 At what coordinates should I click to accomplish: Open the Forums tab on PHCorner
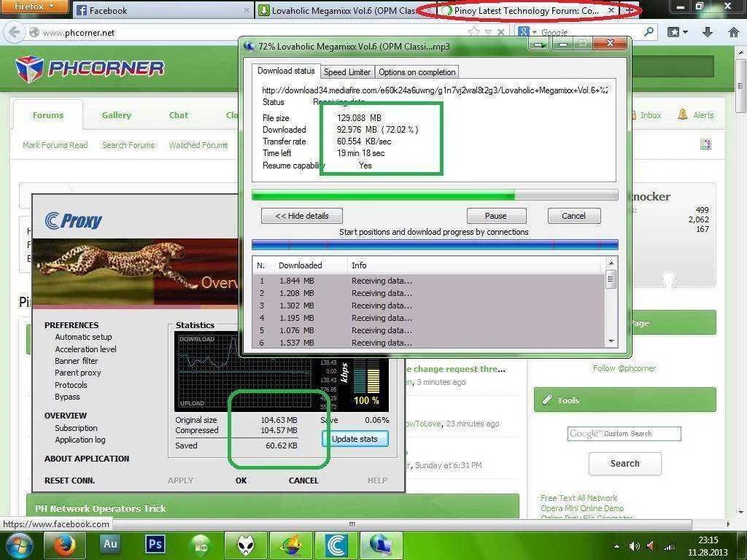pyautogui.click(x=47, y=115)
